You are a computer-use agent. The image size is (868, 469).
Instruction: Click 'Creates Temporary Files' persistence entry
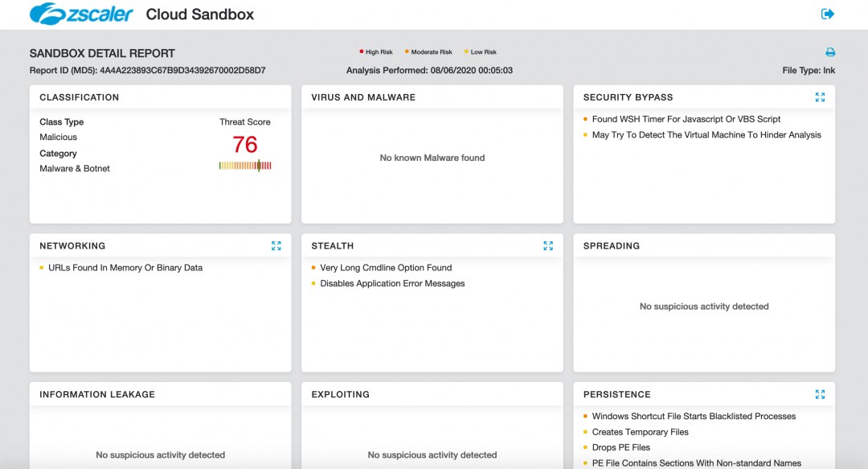[640, 432]
